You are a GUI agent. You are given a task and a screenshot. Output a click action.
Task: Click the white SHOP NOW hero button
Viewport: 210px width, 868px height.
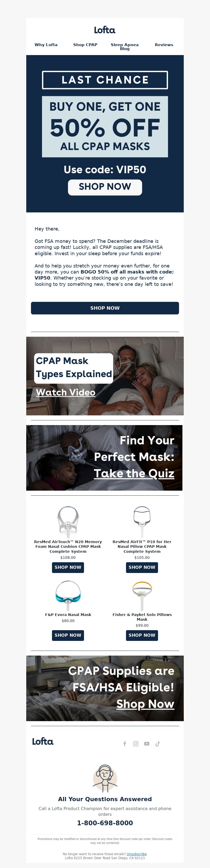tap(105, 187)
